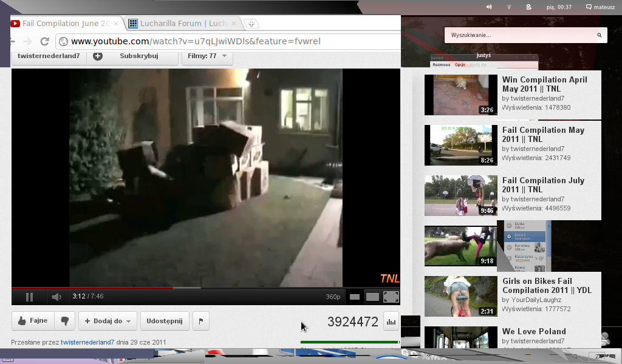Click the 3:12 / 7:46 time display

tap(87, 296)
